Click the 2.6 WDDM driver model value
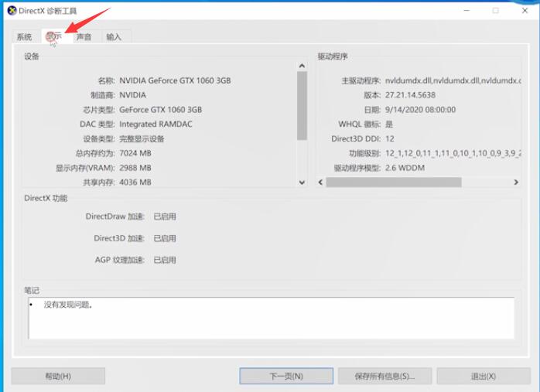 click(405, 168)
